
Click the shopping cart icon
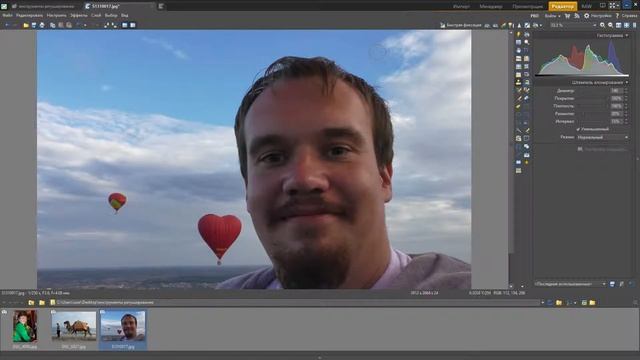[x=567, y=16]
